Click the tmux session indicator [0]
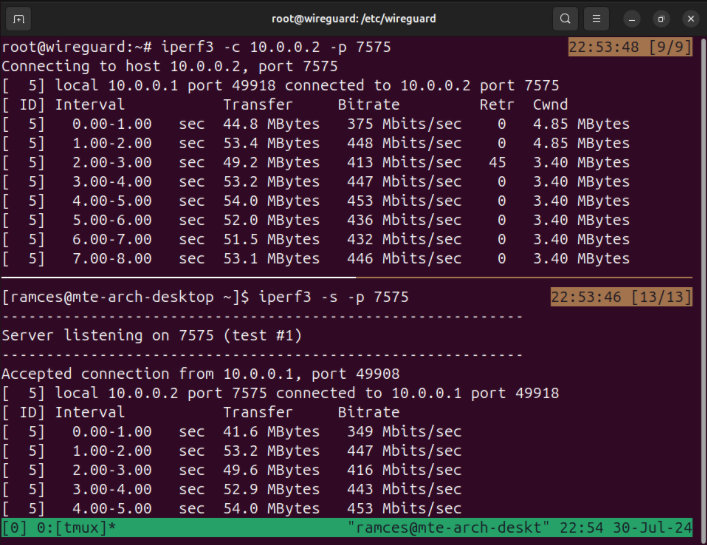This screenshot has height=545, width=707. pyautogui.click(x=14, y=527)
